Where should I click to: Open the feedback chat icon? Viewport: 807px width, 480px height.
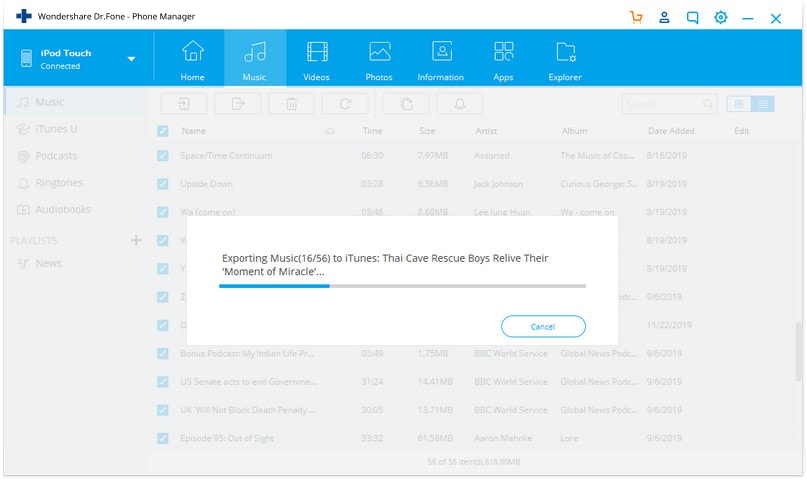(x=693, y=18)
